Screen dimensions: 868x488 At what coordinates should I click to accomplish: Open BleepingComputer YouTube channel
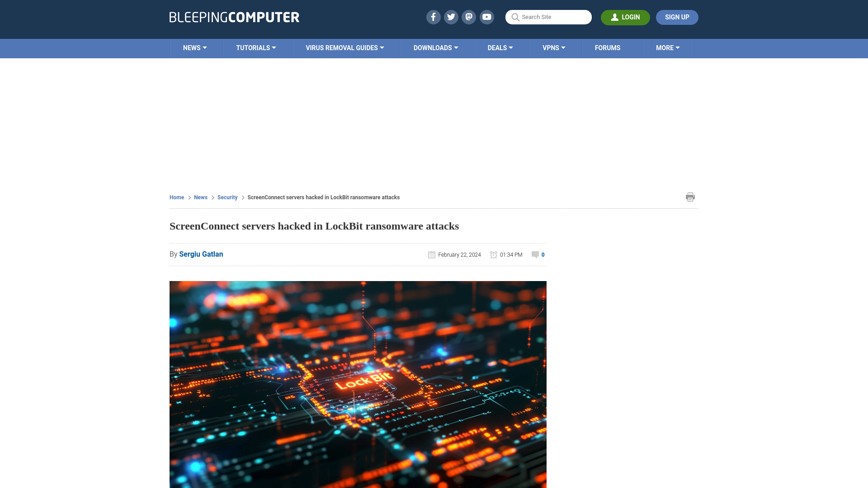486,17
